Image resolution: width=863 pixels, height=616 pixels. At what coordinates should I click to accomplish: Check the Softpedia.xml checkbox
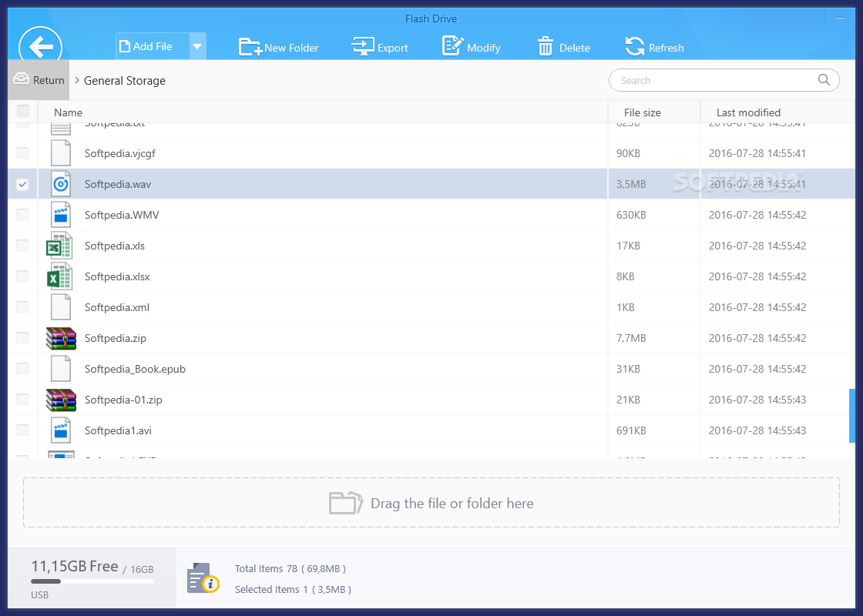click(22, 307)
